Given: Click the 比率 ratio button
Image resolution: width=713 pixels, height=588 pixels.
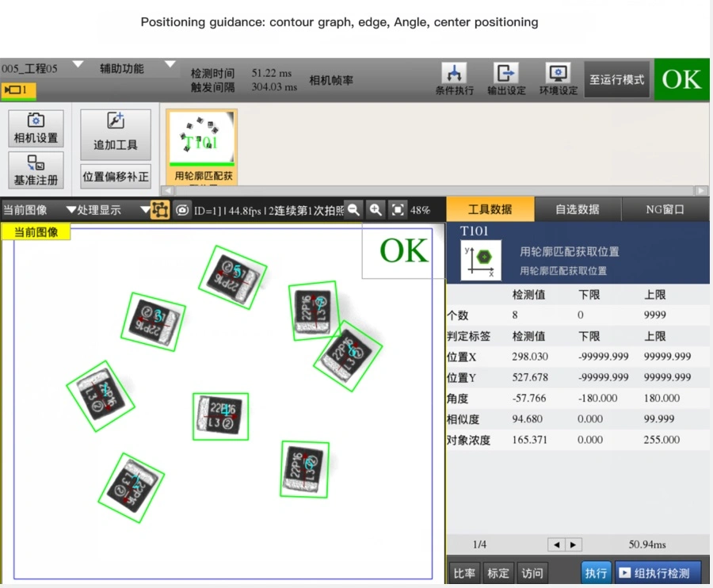Looking at the screenshot, I should click(x=464, y=573).
